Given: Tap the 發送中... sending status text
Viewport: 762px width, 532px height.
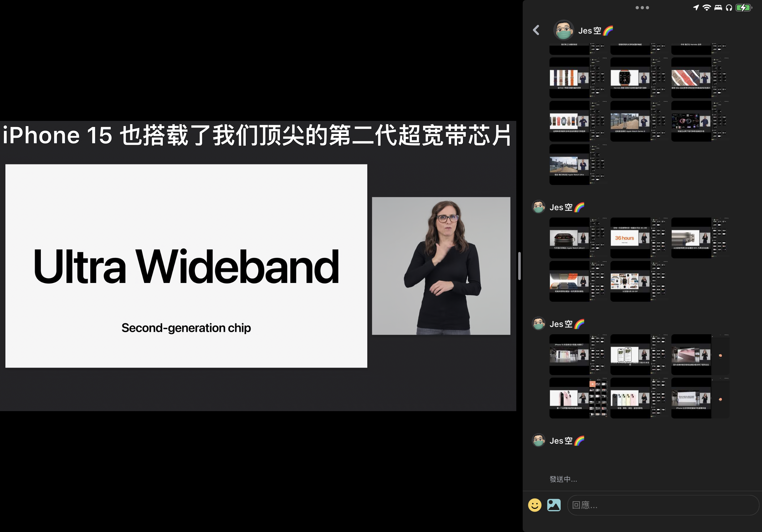Looking at the screenshot, I should pos(563,479).
